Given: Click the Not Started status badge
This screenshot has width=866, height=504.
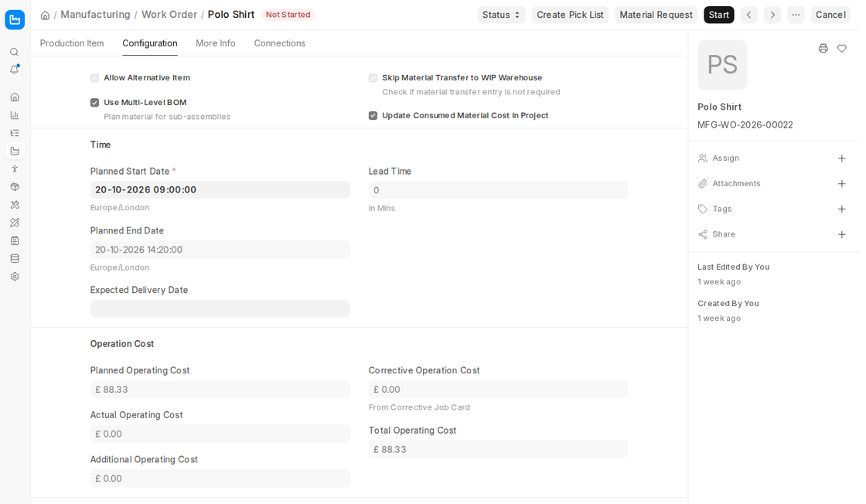Looking at the screenshot, I should click(288, 15).
